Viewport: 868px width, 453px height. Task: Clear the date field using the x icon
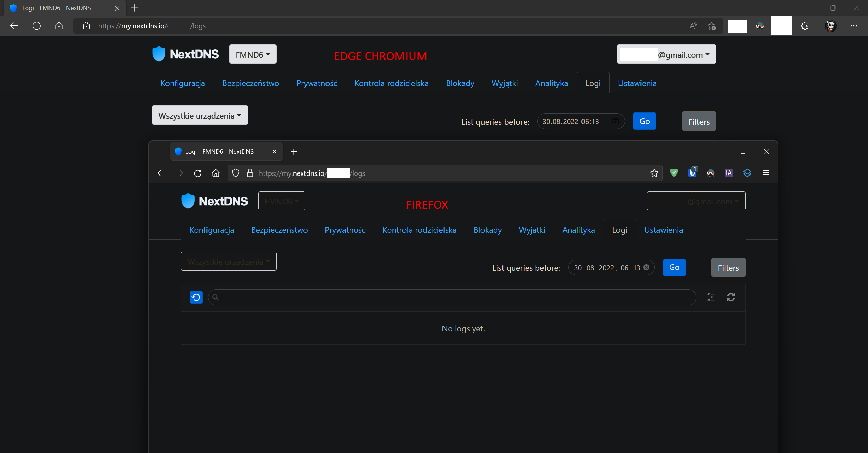tap(646, 267)
